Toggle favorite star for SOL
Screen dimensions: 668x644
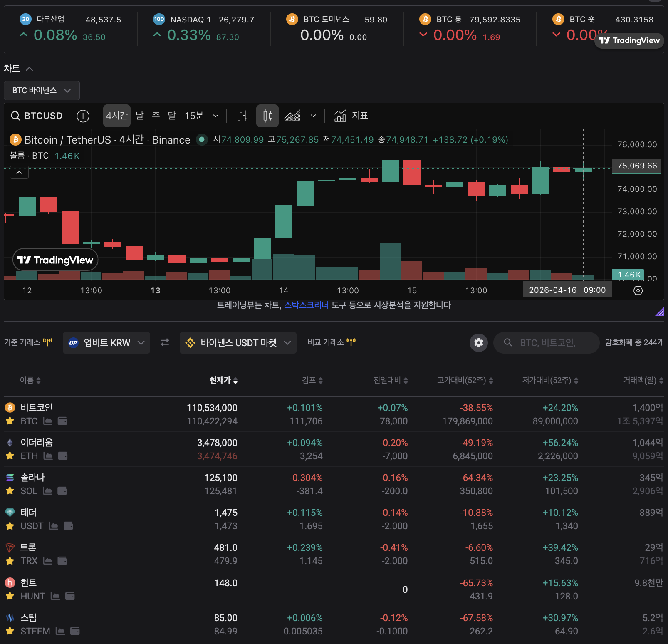(x=10, y=491)
